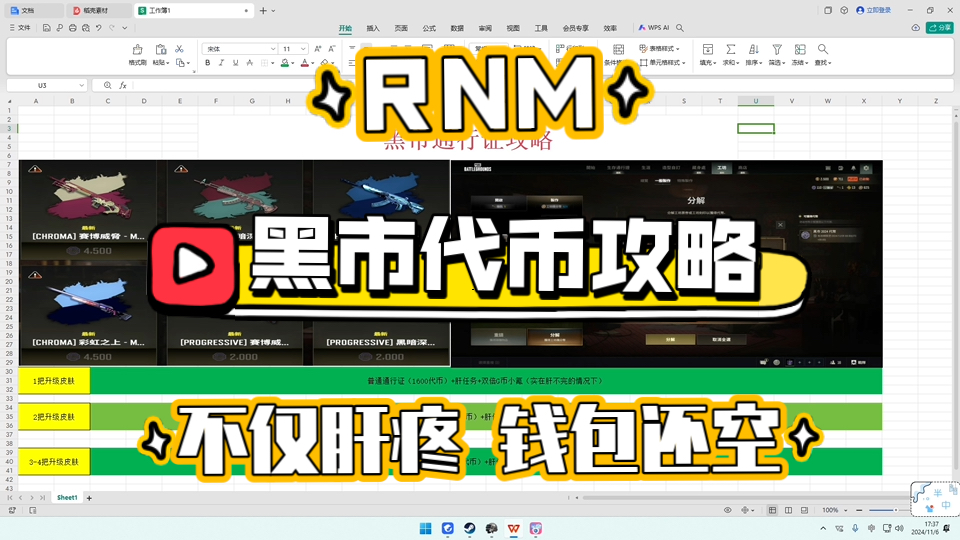Select the Sheet1 sheet tab
The width and height of the screenshot is (960, 540).
click(x=67, y=498)
